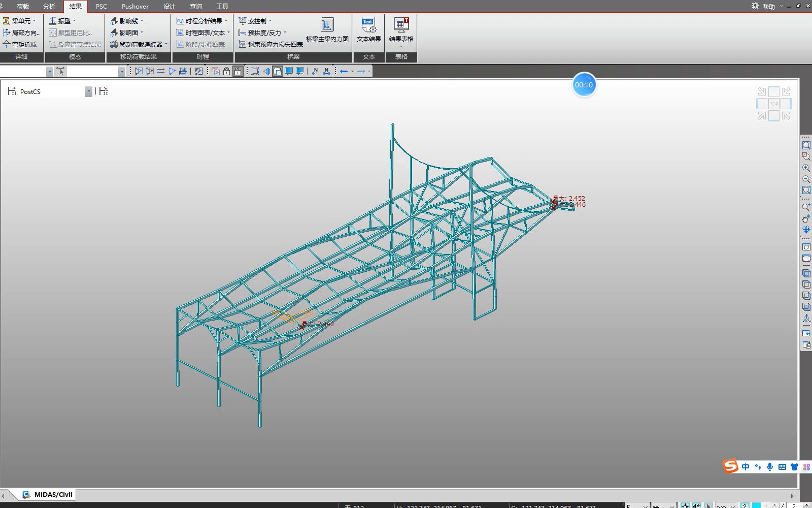Click the 帮助 help button
The image size is (812, 508).
768,7
